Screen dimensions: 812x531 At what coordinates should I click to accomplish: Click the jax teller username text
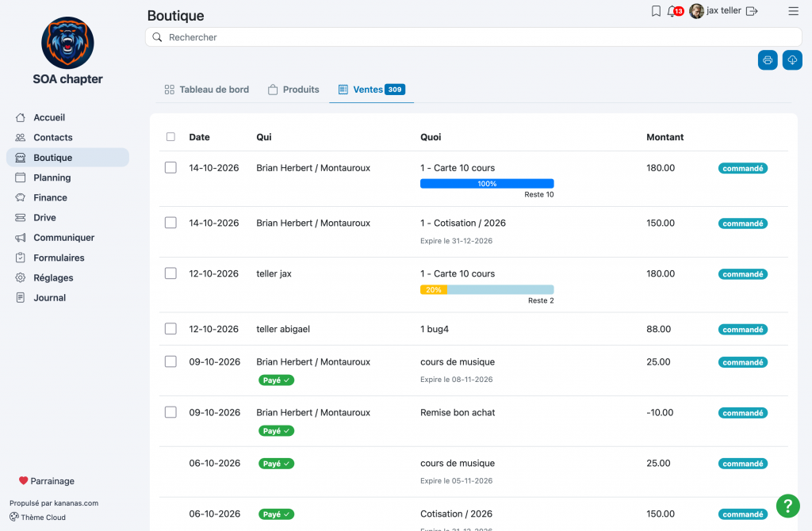tap(723, 10)
